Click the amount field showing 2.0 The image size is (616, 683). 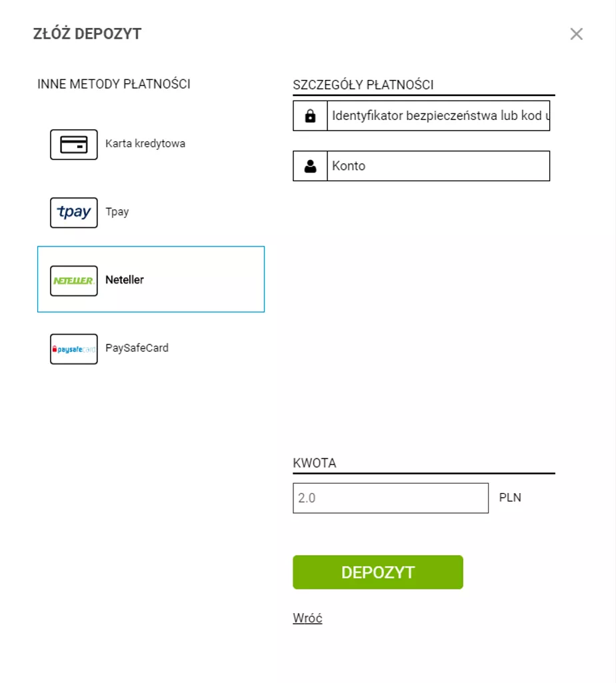[390, 497]
